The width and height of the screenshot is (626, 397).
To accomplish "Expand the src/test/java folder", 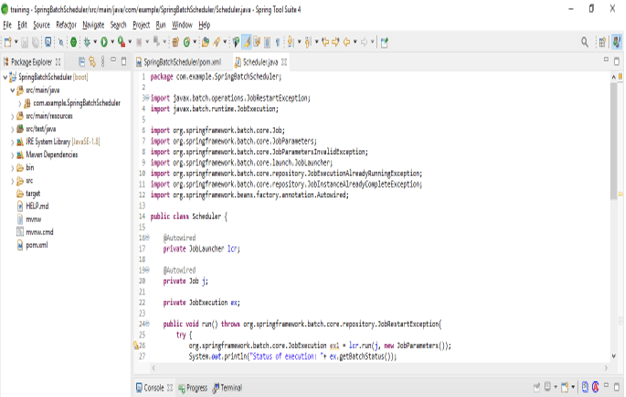I will (x=12, y=129).
